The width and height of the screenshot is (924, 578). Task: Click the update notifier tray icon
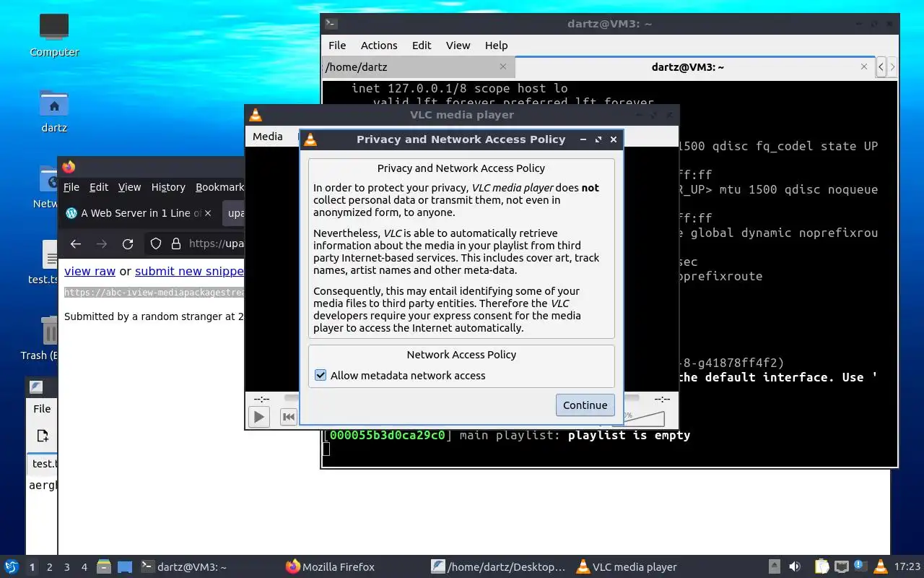(x=860, y=566)
